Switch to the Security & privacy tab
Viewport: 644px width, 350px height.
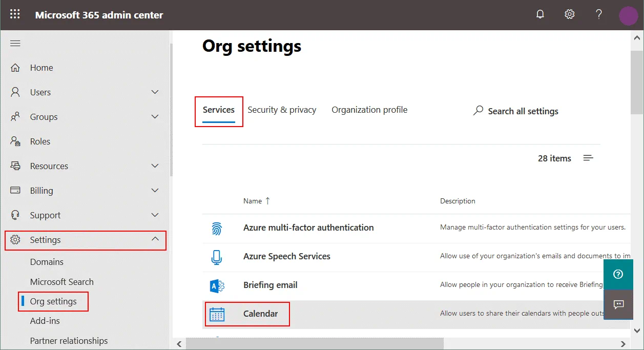pyautogui.click(x=282, y=110)
